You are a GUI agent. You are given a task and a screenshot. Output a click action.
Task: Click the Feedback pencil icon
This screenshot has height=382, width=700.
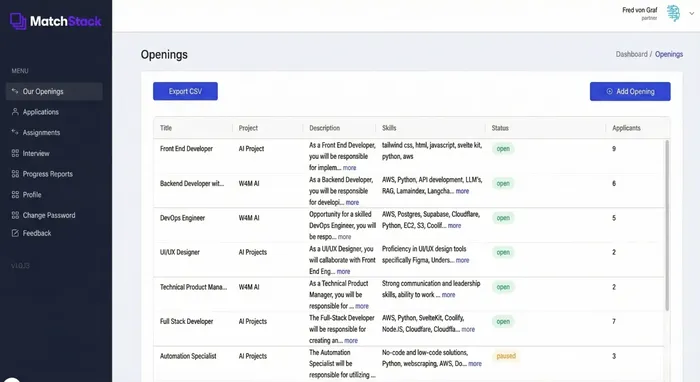coord(15,233)
